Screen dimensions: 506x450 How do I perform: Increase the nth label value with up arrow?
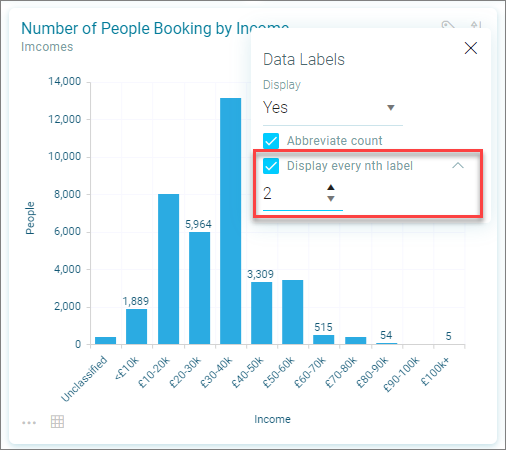tap(331, 187)
